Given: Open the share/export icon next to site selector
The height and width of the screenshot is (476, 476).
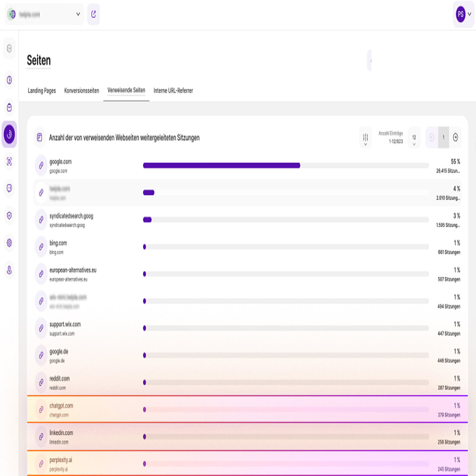Looking at the screenshot, I should [x=93, y=14].
